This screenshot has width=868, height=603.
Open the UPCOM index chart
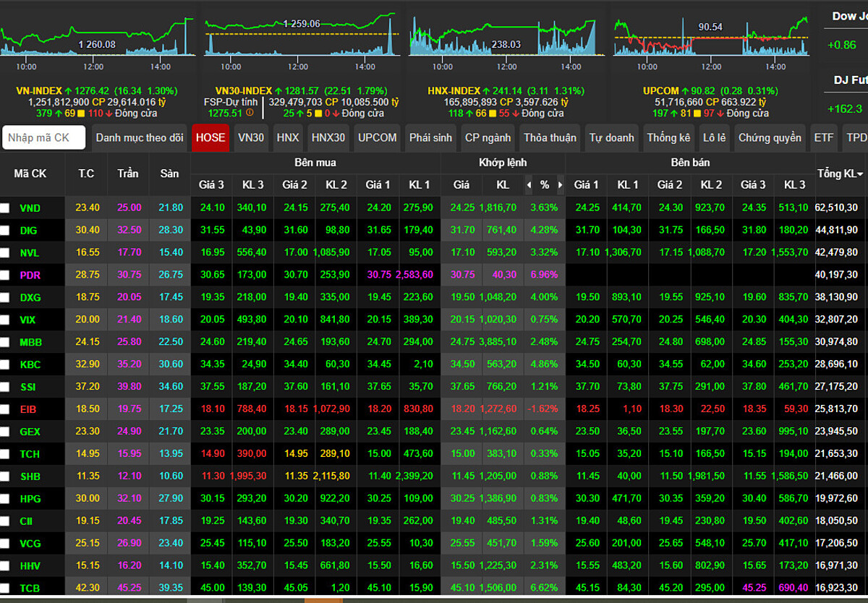pos(710,36)
